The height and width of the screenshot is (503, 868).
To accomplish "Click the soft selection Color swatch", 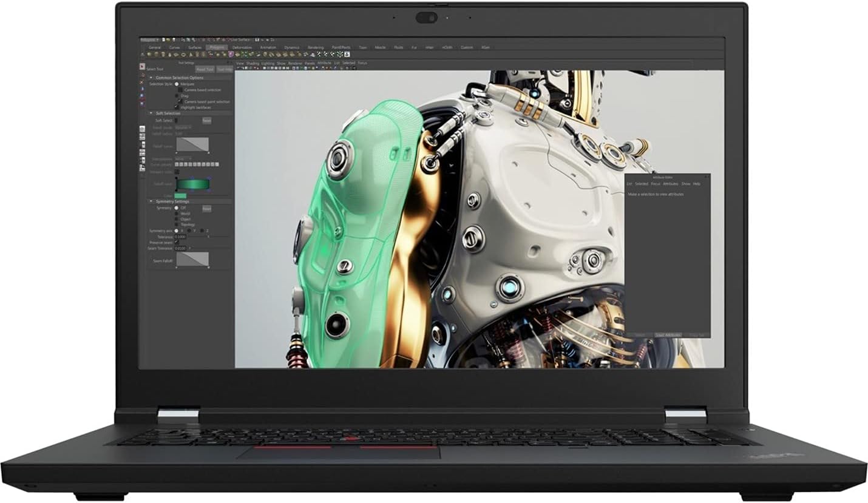I will 181,195.
